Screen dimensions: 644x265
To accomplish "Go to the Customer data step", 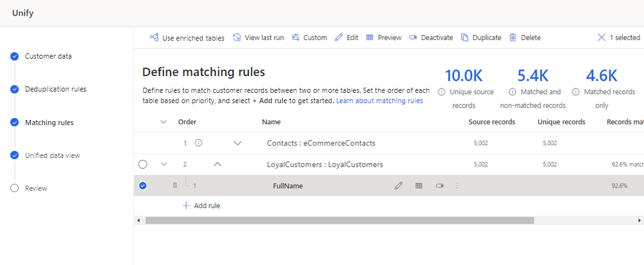I will 48,56.
